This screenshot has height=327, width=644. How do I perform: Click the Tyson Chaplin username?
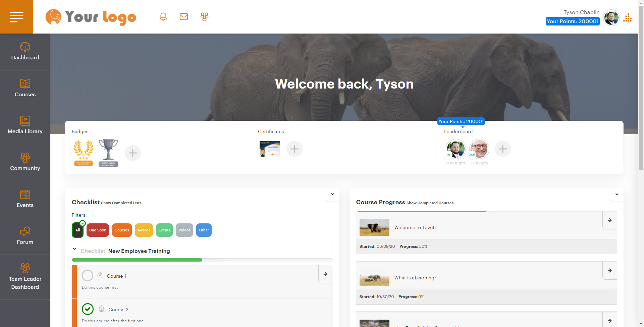point(581,12)
